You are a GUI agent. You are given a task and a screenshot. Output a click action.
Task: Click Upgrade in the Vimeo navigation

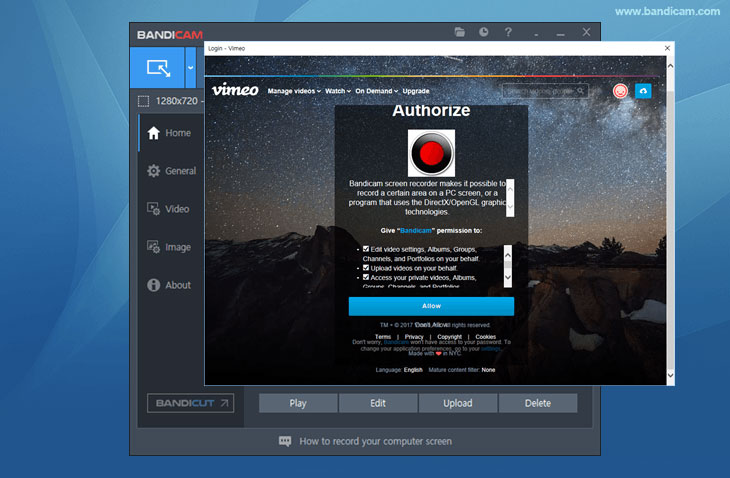pyautogui.click(x=416, y=91)
